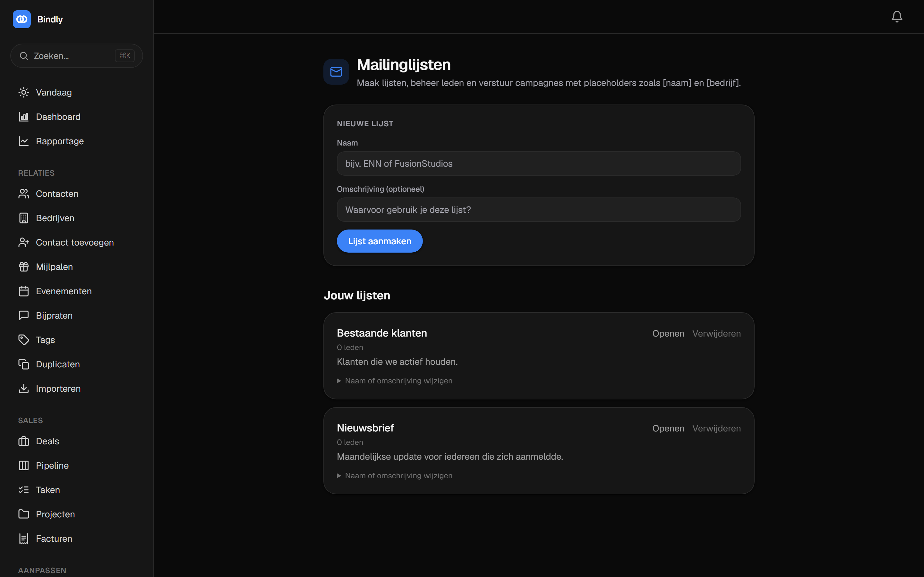Screen dimensions: 924x577
Task: Focus the Naam input field
Action: coord(539,164)
